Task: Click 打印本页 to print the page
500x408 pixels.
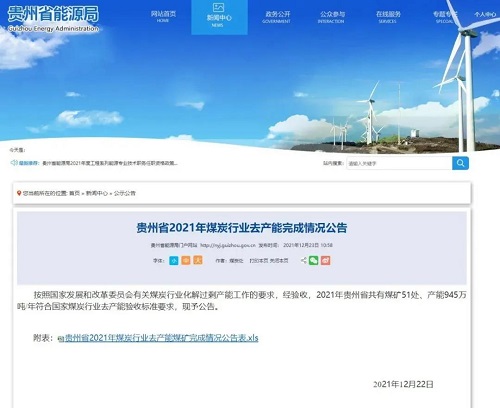Action: [x=259, y=260]
